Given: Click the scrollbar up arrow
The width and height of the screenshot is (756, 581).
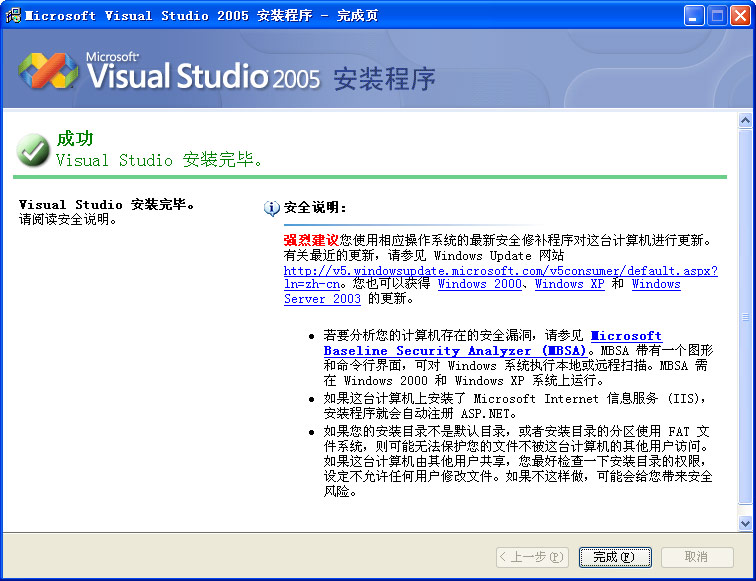Looking at the screenshot, I should tap(745, 121).
